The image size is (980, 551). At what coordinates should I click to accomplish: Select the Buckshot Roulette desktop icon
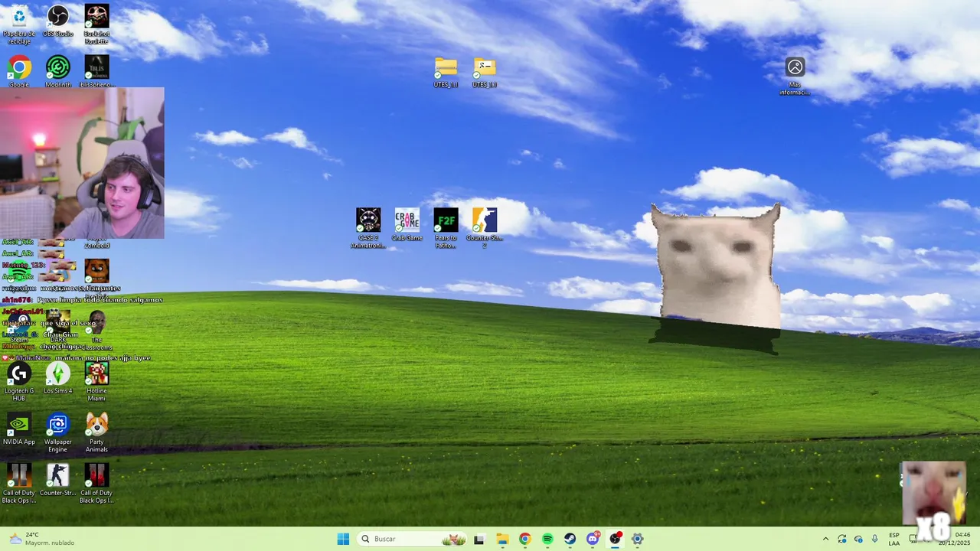click(x=96, y=24)
